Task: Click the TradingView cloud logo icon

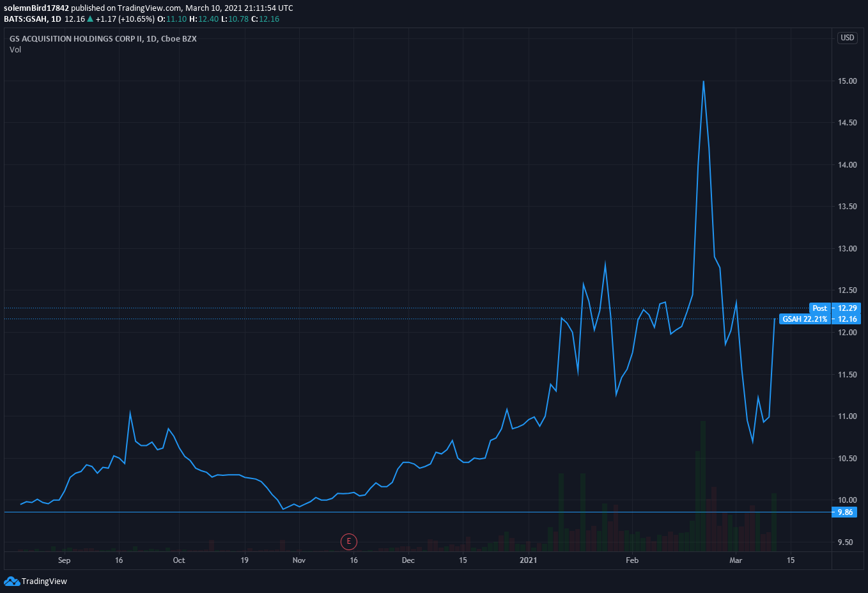Action: (x=12, y=581)
